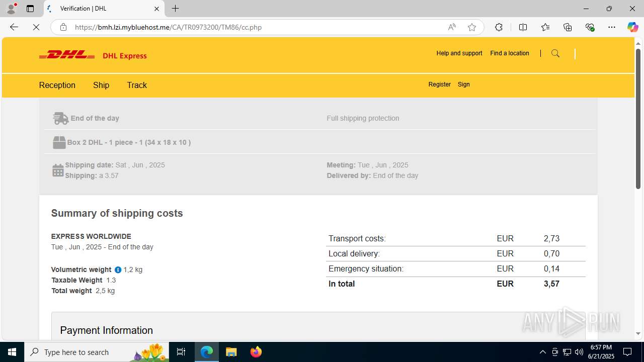Open Firefox from taskbar

(x=256, y=352)
